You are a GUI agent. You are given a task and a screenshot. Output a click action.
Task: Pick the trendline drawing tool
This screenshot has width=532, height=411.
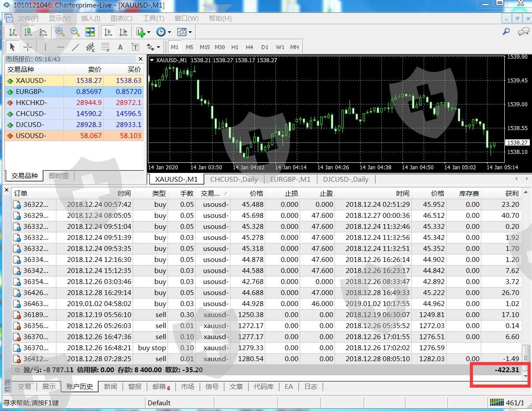click(75, 47)
